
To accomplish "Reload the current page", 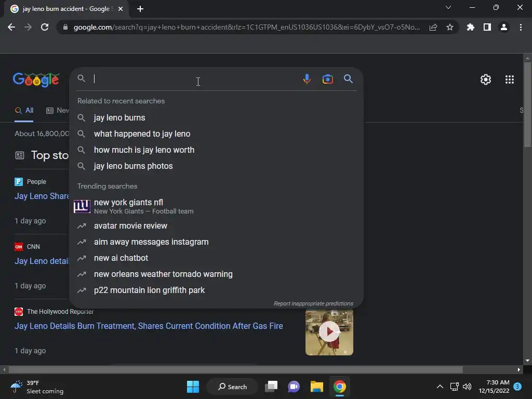I will click(45, 27).
